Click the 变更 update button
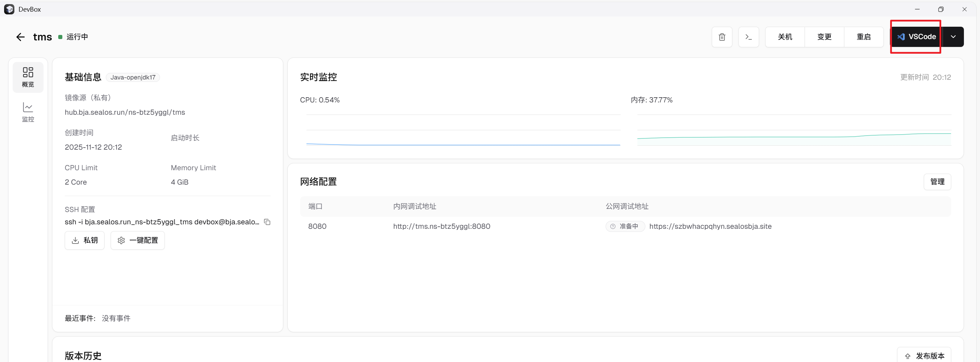Image resolution: width=980 pixels, height=362 pixels. tap(824, 37)
